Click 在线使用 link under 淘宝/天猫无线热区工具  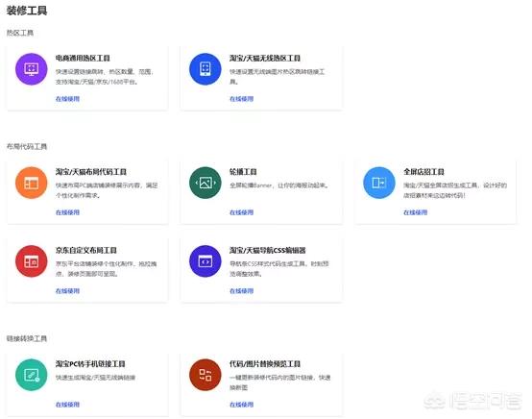click(x=242, y=99)
